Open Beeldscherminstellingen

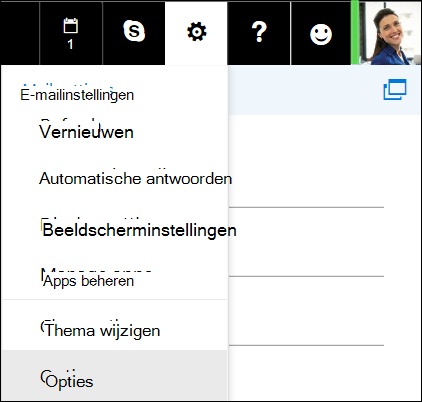click(139, 230)
